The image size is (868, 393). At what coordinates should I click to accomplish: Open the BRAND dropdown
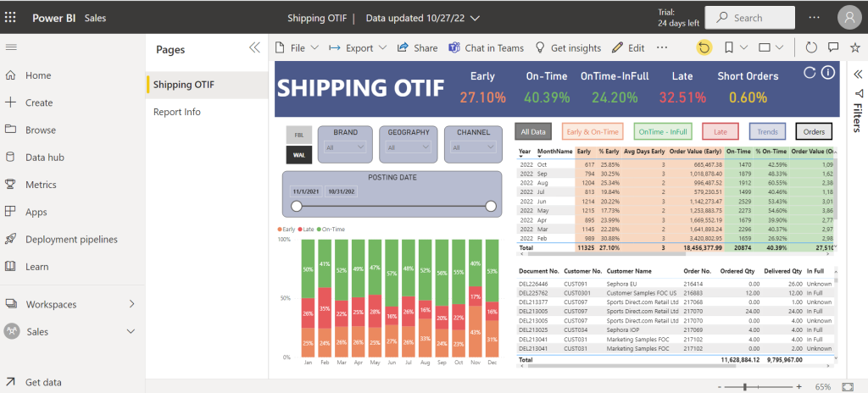tap(346, 147)
